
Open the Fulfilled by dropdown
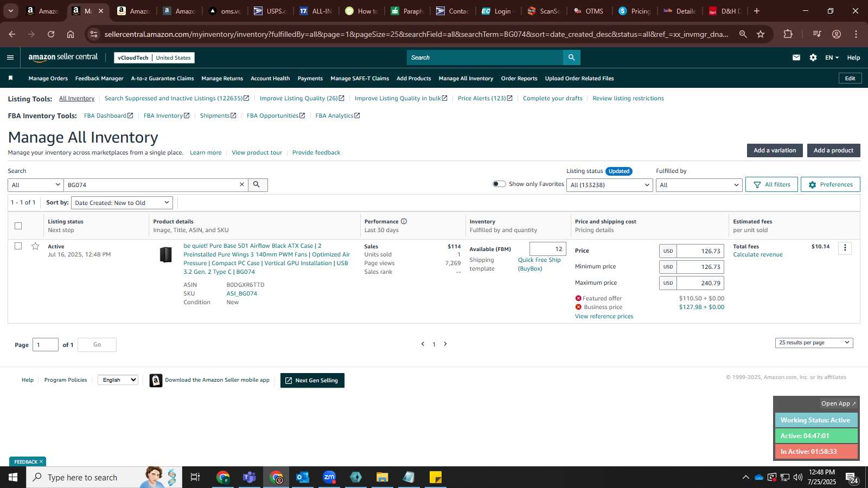click(699, 185)
